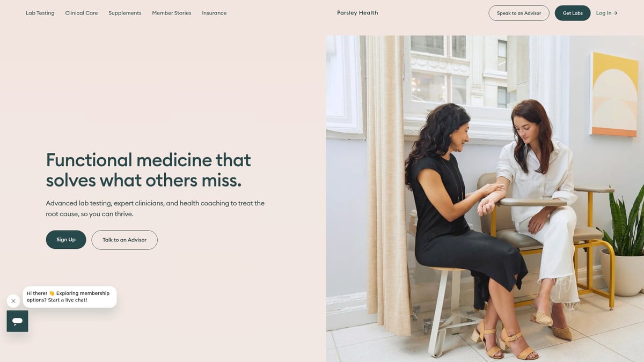Click the Functional medicine headline text
The width and height of the screenshot is (644, 362).
click(149, 170)
